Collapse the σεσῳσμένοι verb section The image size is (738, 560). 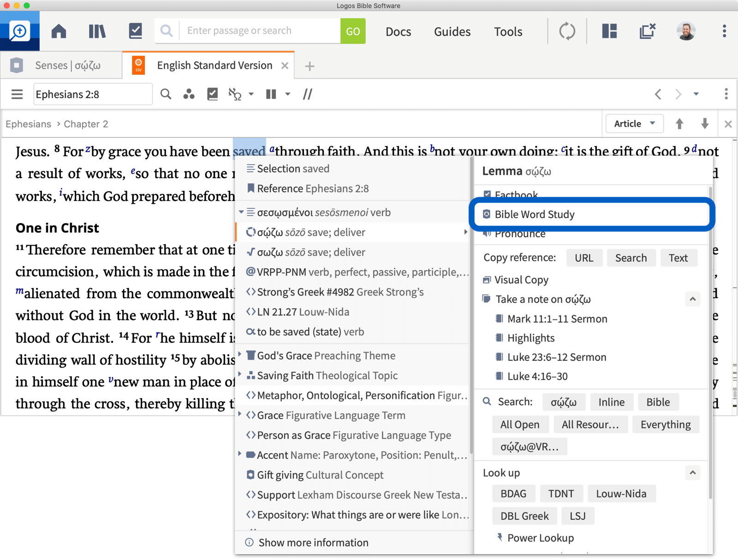point(241,212)
